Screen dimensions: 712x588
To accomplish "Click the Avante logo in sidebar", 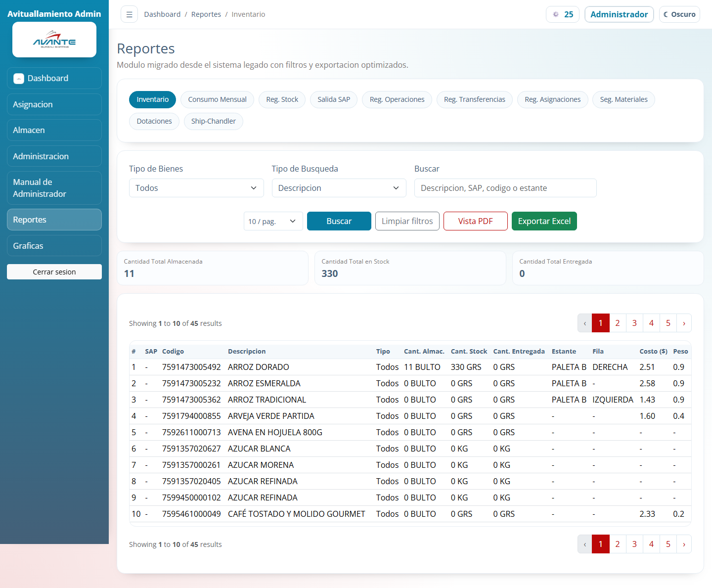I will (54, 40).
